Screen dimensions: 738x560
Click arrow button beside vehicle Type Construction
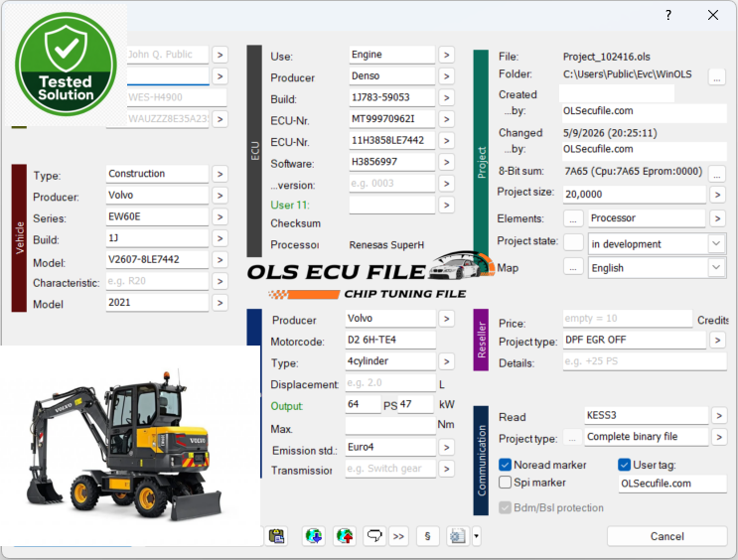tap(220, 174)
